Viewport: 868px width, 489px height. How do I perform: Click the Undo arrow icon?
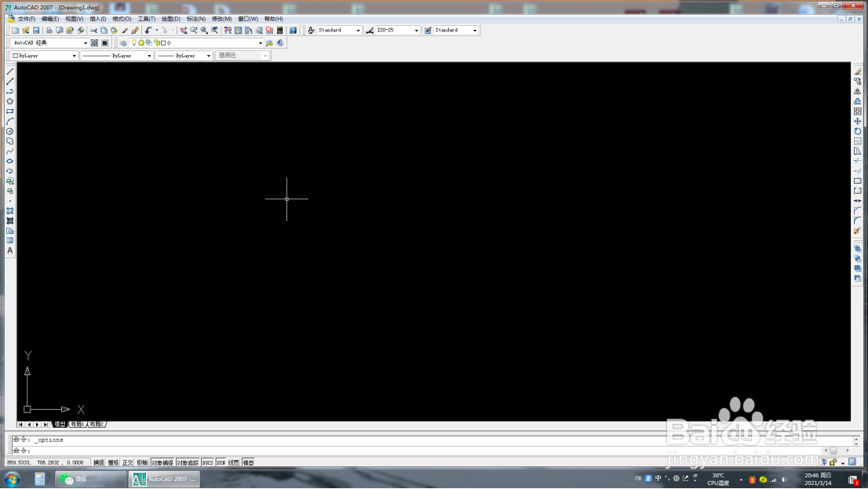tap(148, 31)
